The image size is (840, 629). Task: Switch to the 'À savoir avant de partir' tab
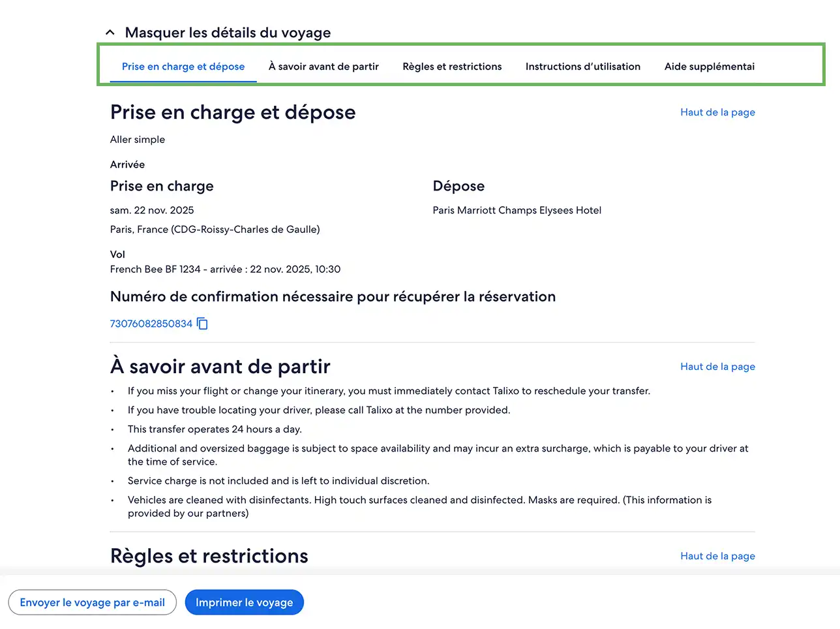323,67
